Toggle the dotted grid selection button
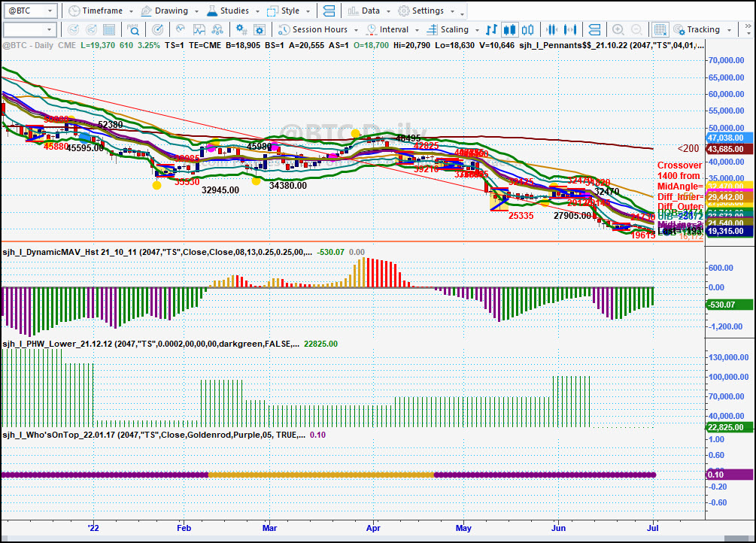The height and width of the screenshot is (543, 756). [x=660, y=30]
